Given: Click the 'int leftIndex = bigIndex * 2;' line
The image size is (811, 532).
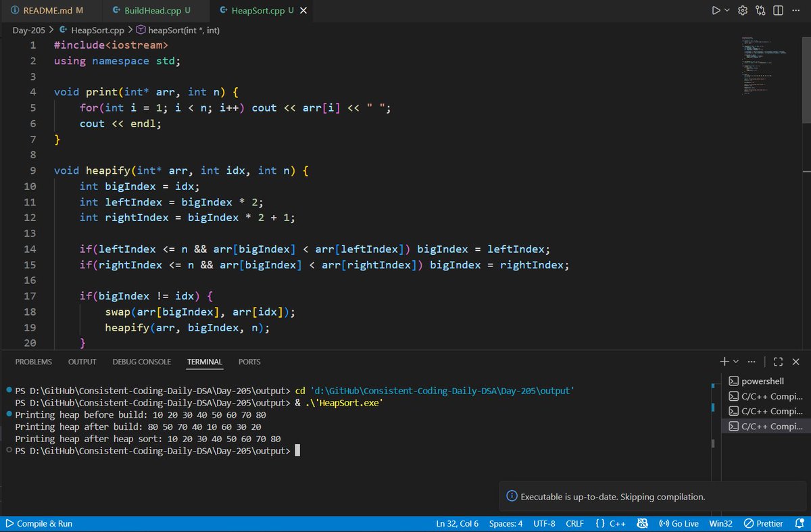Looking at the screenshot, I should 172,202.
